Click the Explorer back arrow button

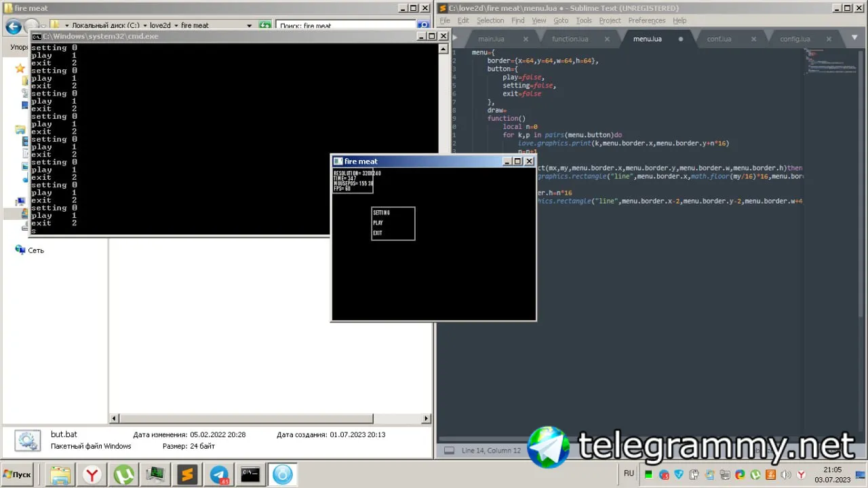(x=13, y=26)
